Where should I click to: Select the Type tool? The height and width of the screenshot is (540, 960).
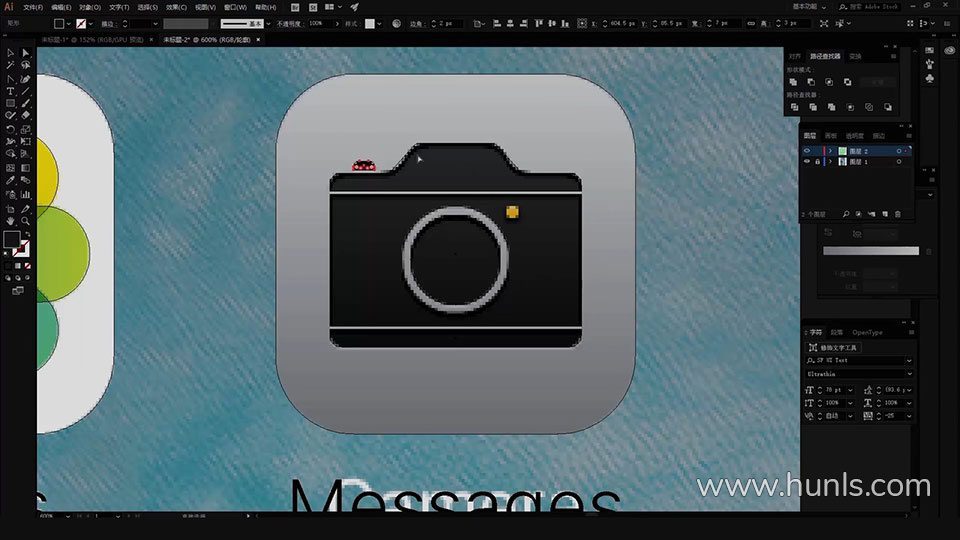coord(10,91)
